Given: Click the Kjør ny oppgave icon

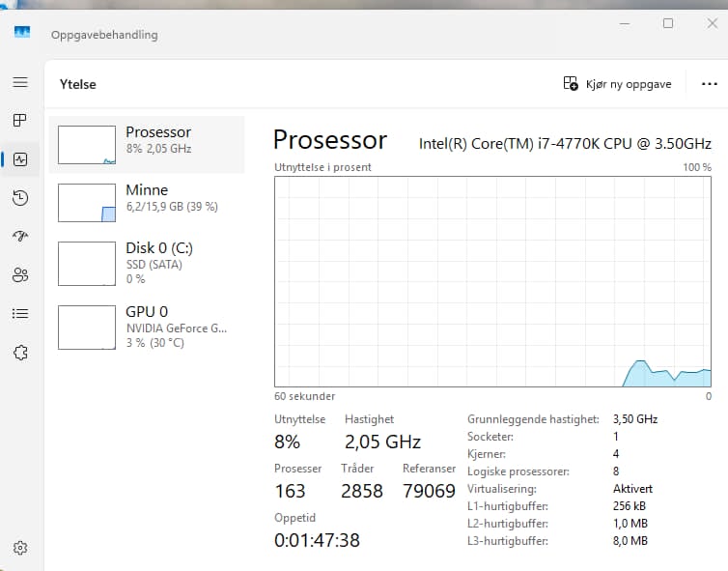Looking at the screenshot, I should point(571,84).
